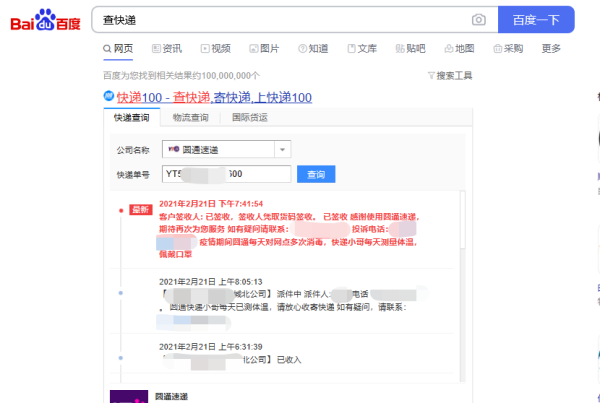Expand the 更多 menu
The width and height of the screenshot is (600, 403).
(551, 48)
